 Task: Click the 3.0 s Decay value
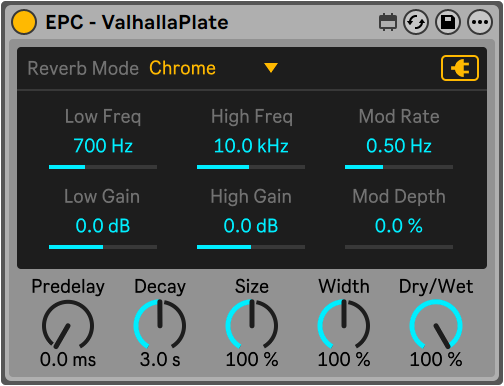160,360
